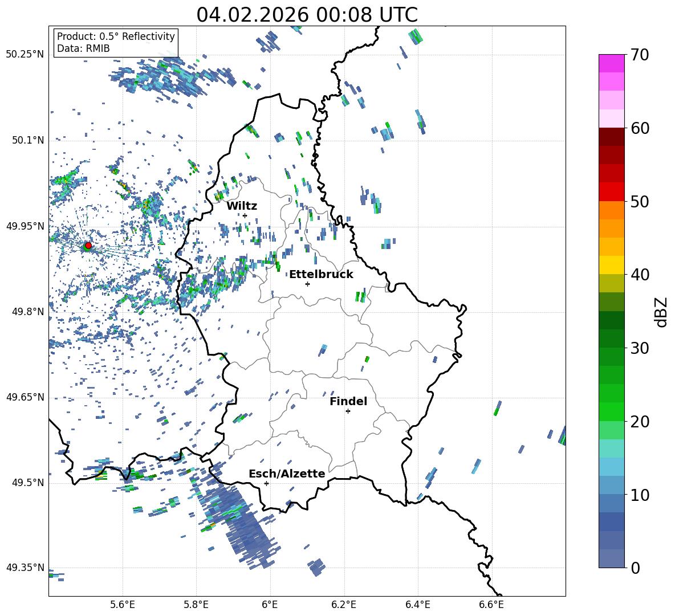675x616 pixels.
Task: Click the 30 tick label on colorbar
Action: [640, 348]
